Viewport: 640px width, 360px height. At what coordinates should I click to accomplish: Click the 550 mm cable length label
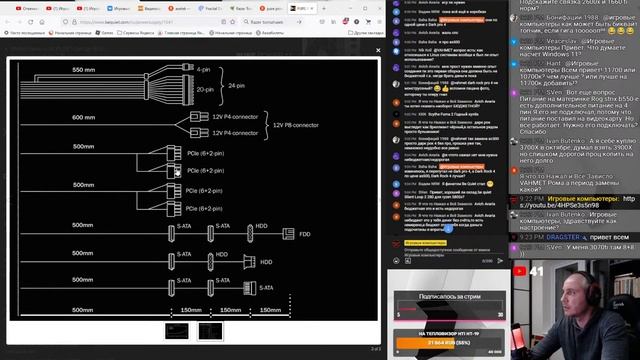[x=84, y=70]
